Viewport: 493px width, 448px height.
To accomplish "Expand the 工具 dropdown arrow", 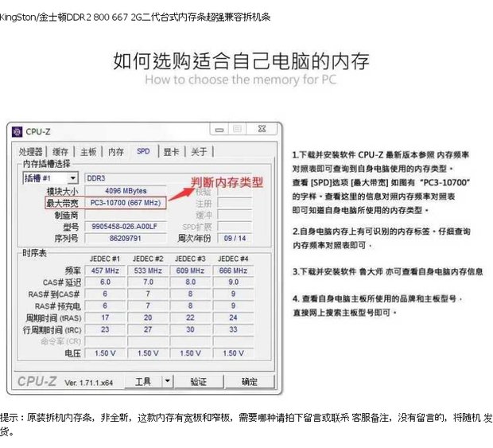I will click(x=168, y=381).
